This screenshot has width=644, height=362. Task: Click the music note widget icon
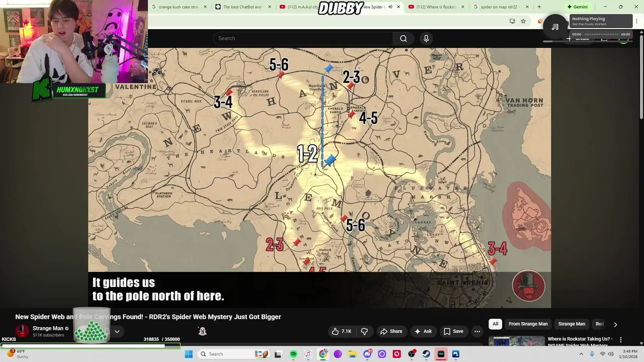[x=555, y=27]
